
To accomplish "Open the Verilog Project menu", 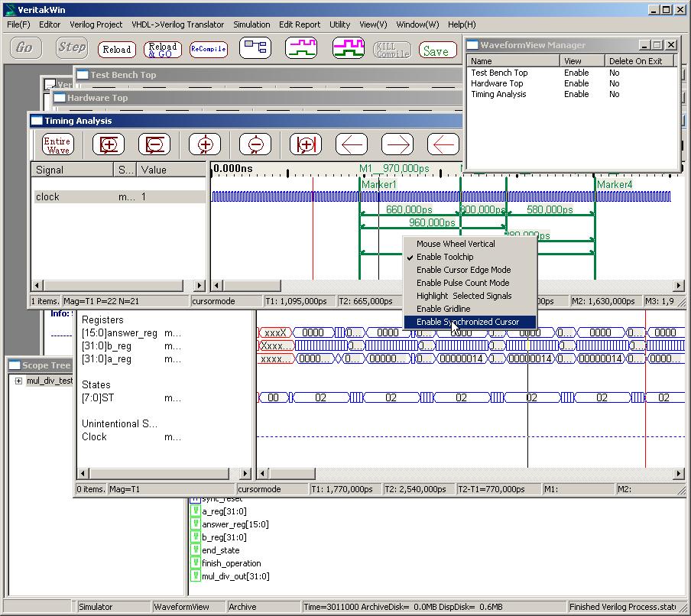I will click(96, 24).
